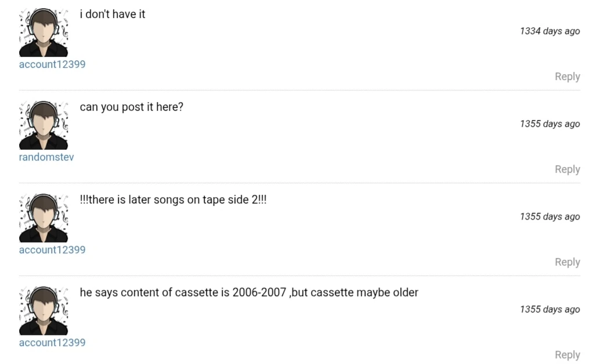590x364 pixels.
Task: Click the "content of cassette is 2006-2007" text
Action: pos(249,293)
